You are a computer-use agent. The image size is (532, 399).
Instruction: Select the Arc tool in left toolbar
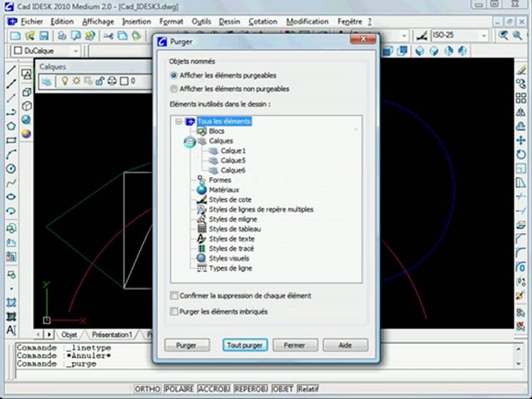coord(11,155)
